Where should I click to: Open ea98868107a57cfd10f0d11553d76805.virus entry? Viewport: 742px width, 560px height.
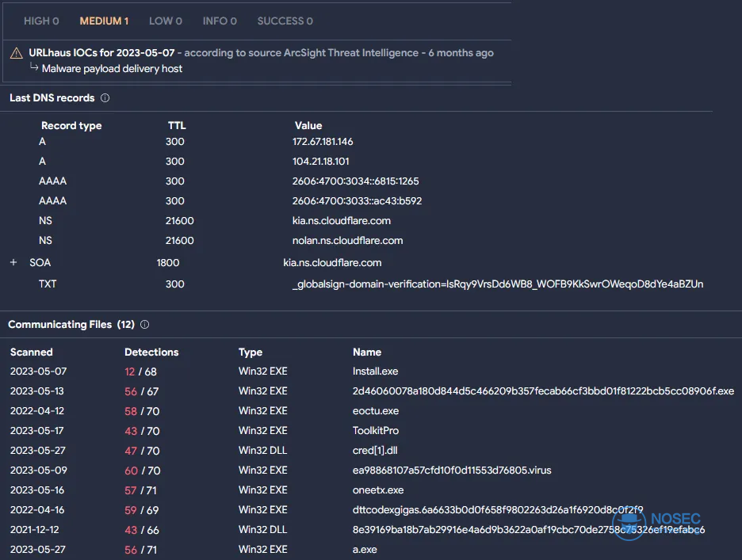[x=452, y=470]
